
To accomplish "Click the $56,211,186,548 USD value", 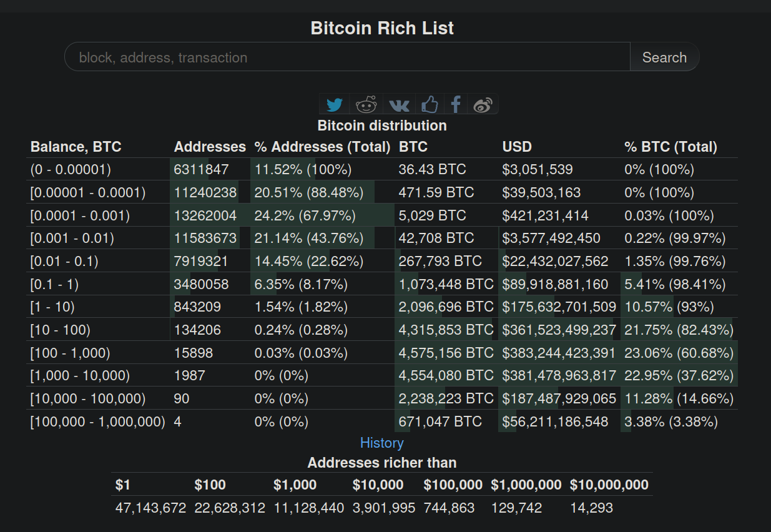I will 555,421.
